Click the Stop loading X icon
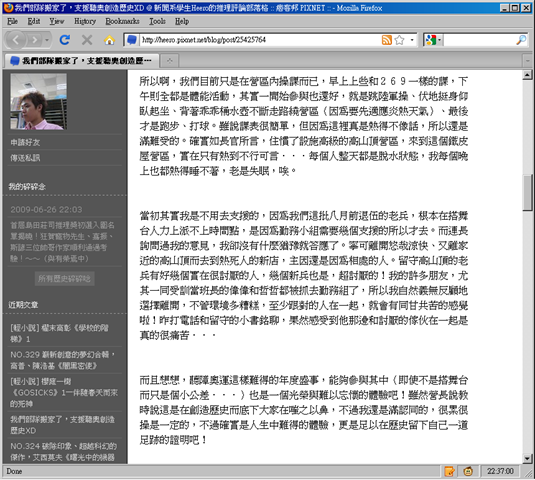 [87, 40]
